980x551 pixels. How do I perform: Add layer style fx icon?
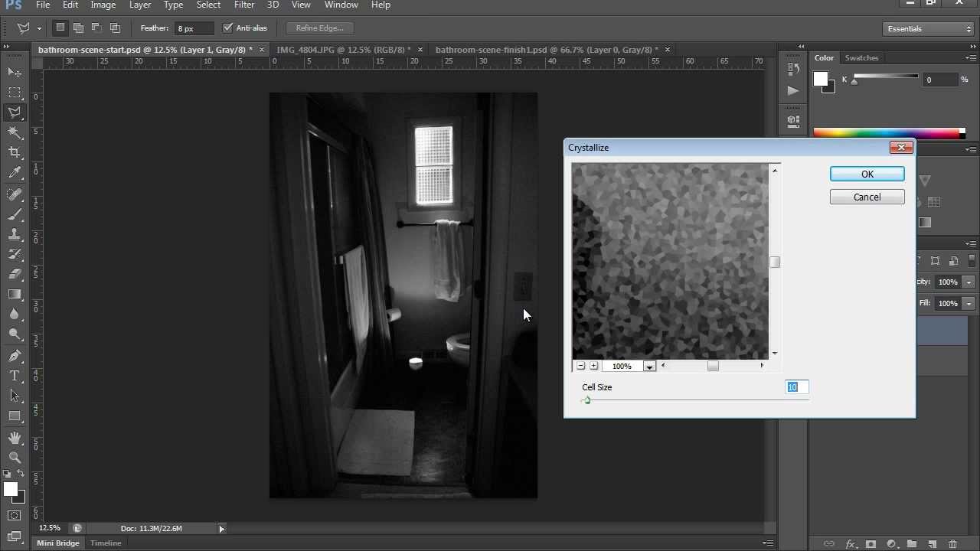850,544
